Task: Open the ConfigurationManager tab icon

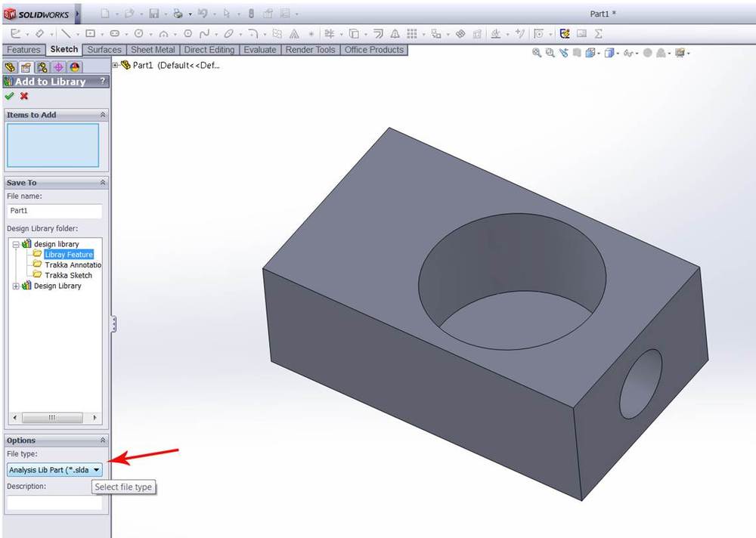Action: pos(42,67)
